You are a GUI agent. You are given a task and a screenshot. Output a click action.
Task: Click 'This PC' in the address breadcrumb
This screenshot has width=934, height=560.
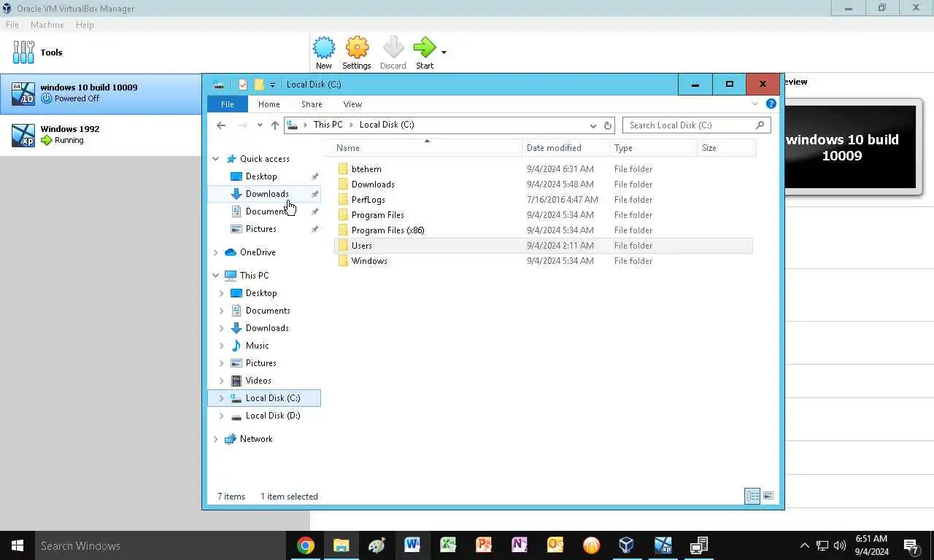point(328,125)
